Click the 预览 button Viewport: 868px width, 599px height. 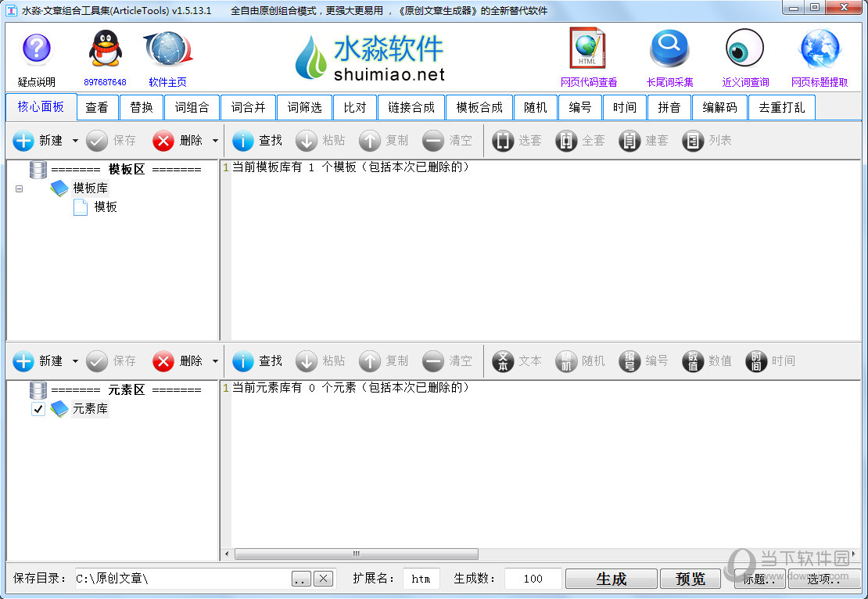(x=690, y=579)
